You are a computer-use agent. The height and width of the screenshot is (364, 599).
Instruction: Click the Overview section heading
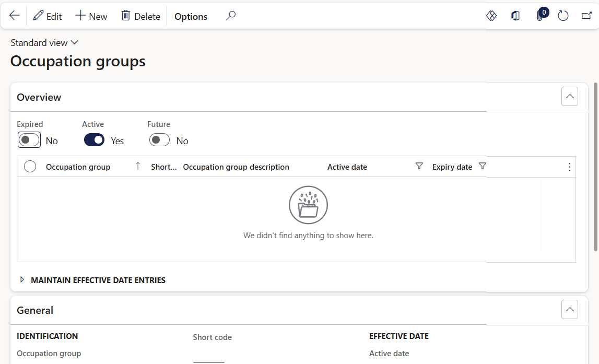[x=39, y=98]
